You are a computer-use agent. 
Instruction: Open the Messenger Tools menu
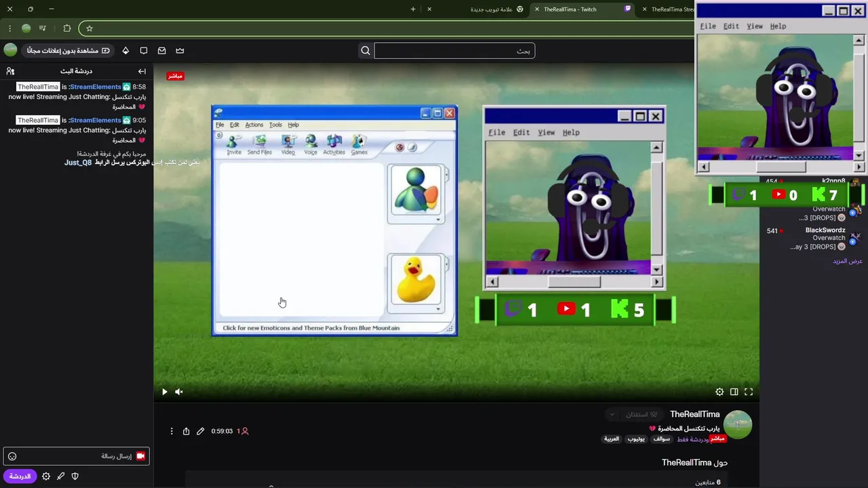pyautogui.click(x=275, y=125)
